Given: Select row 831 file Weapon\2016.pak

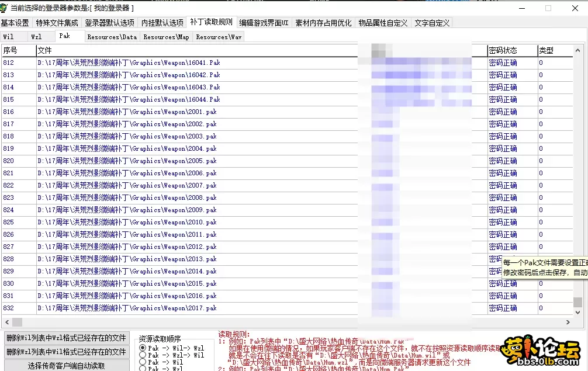Looking at the screenshot, I should (x=127, y=296).
